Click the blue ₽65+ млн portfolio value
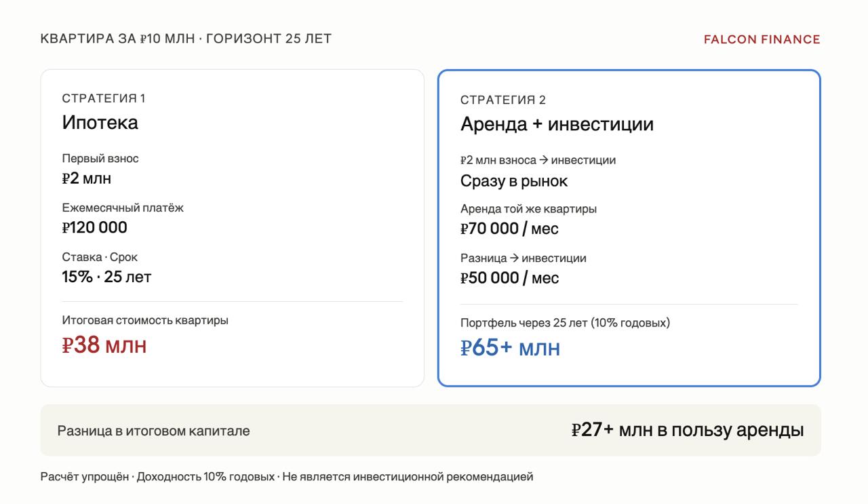The height and width of the screenshot is (504, 868). (x=510, y=348)
